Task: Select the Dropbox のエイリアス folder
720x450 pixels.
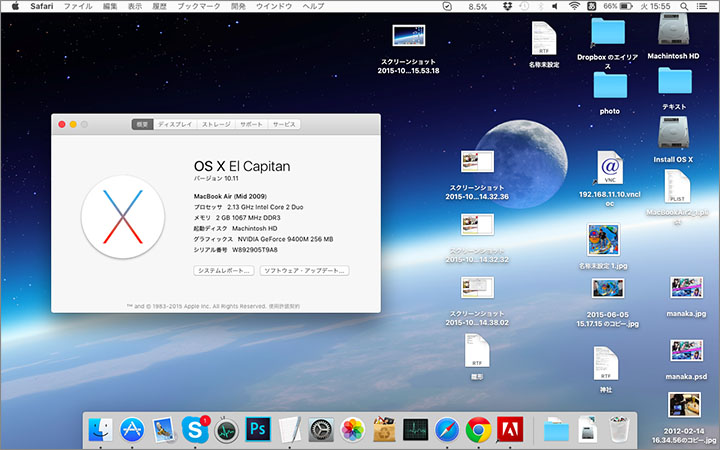Action: (608, 32)
